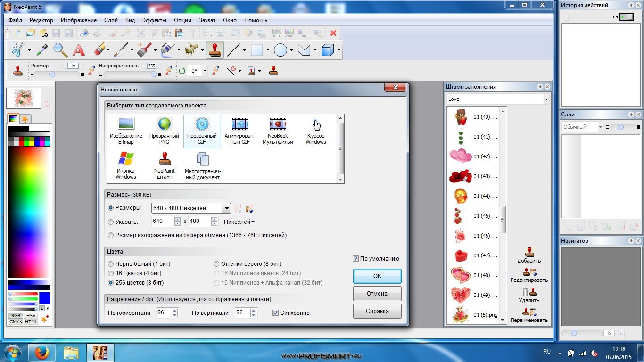Open the Редактор menu
Image resolution: width=644 pixels, height=362 pixels.
(41, 20)
